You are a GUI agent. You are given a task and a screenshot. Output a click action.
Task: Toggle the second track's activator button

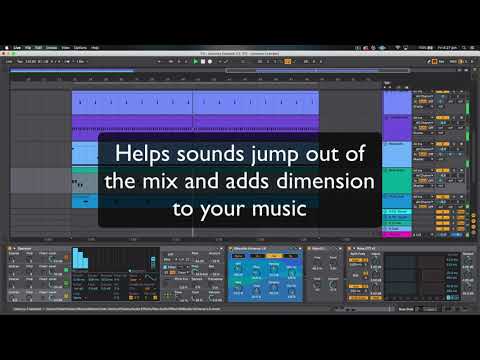(x=442, y=118)
